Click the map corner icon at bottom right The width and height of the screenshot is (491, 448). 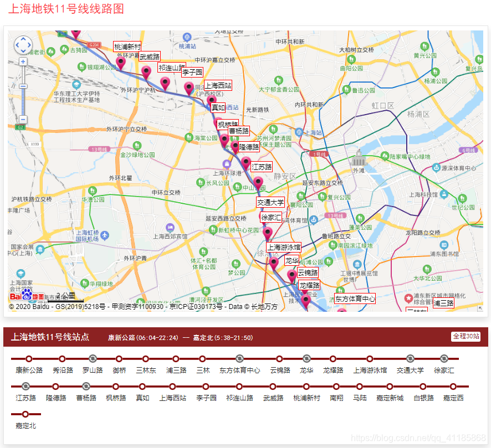pos(480,308)
